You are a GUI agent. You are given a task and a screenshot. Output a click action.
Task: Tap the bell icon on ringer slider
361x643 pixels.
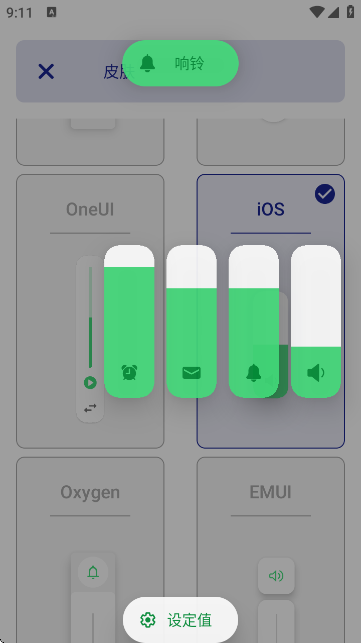[254, 373]
